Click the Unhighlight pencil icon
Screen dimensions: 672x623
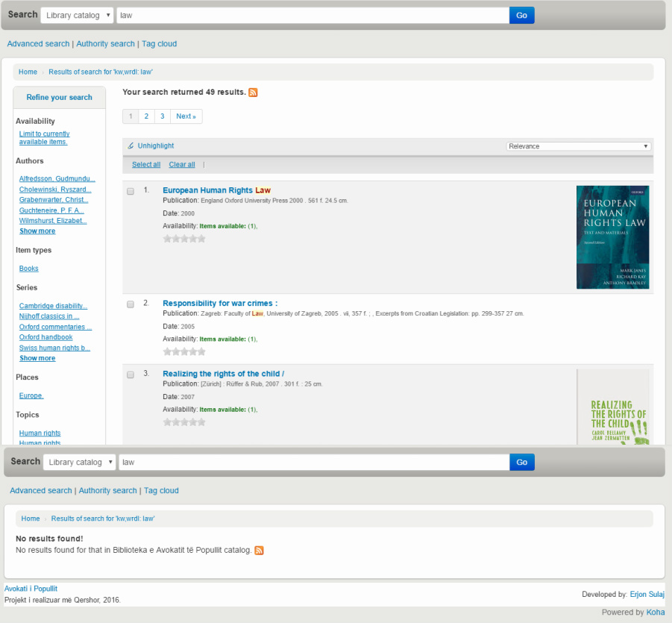click(x=131, y=146)
